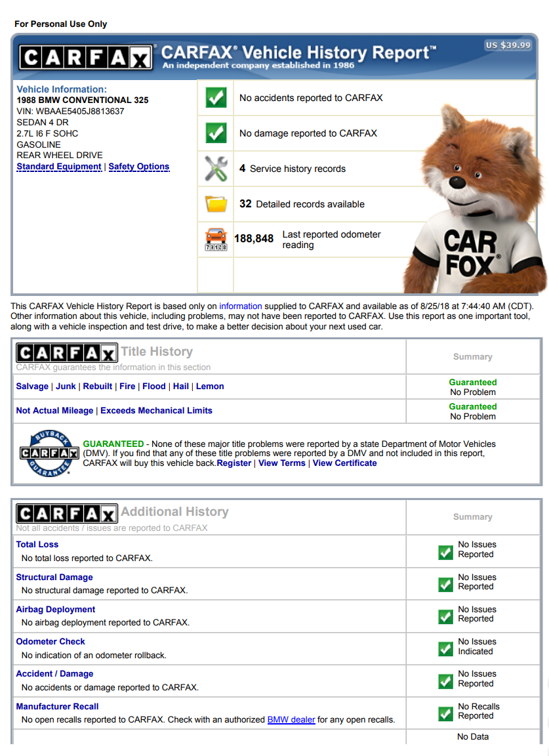Screen dimensions: 549x756
Task: Click the 'No Issues Indicated' summary text
Action: (477, 646)
